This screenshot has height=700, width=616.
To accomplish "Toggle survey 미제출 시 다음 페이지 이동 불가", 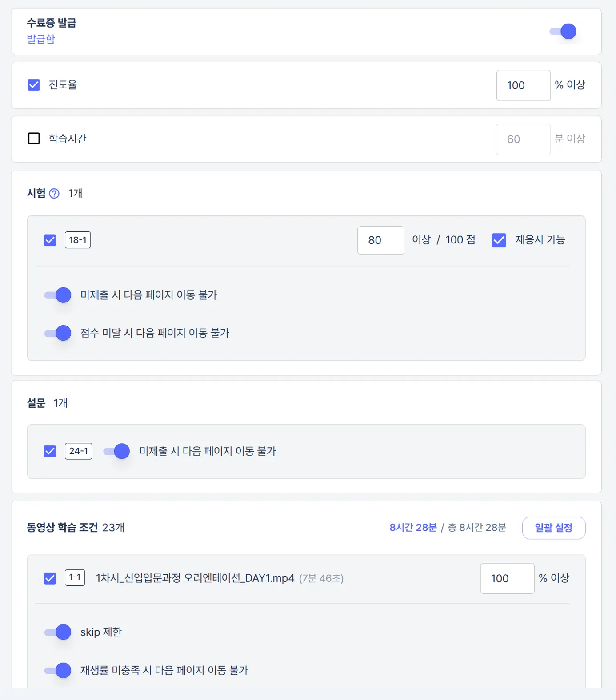I will point(116,451).
